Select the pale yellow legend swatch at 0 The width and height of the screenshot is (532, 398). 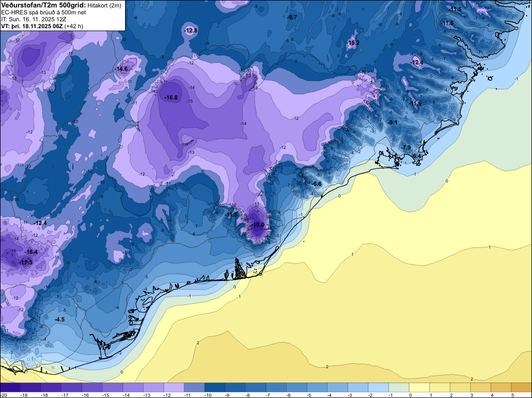pyautogui.click(x=419, y=387)
